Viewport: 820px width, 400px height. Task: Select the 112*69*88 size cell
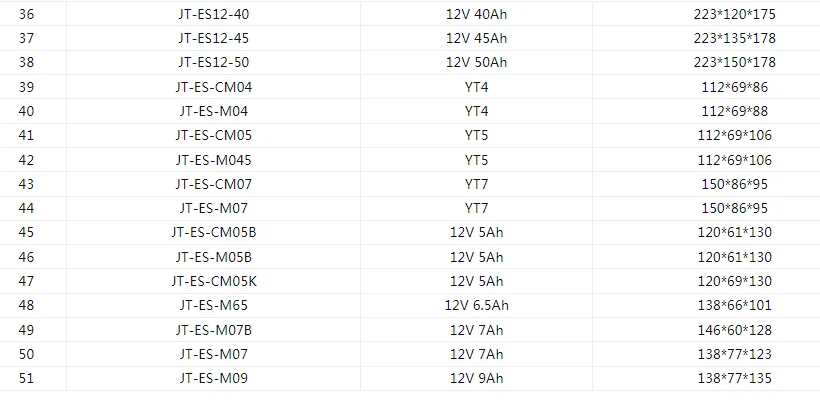(734, 111)
